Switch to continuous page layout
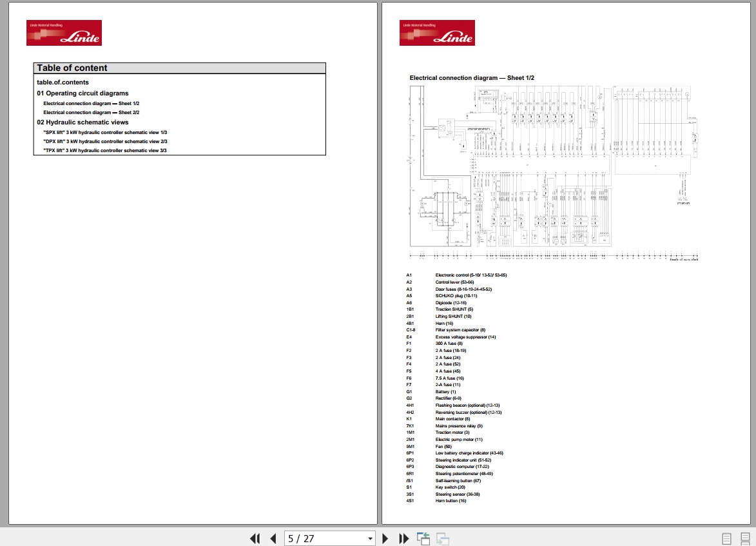 pyautogui.click(x=745, y=538)
